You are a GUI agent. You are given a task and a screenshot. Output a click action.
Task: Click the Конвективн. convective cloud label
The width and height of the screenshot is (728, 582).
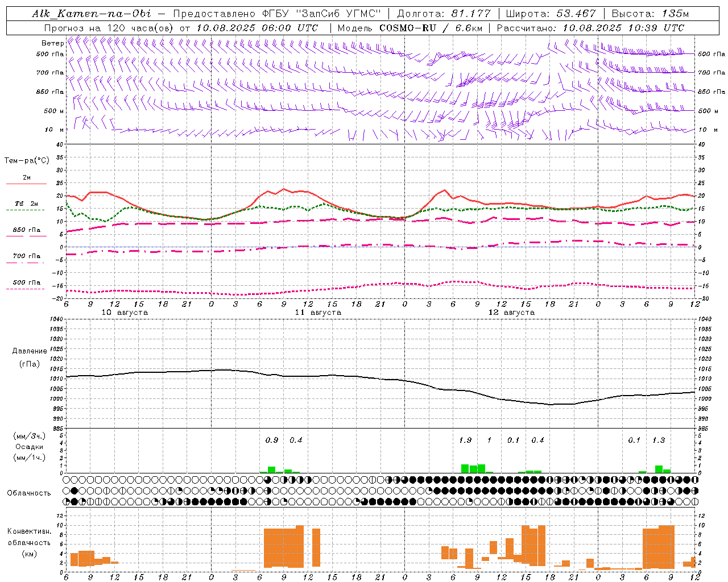[29, 531]
